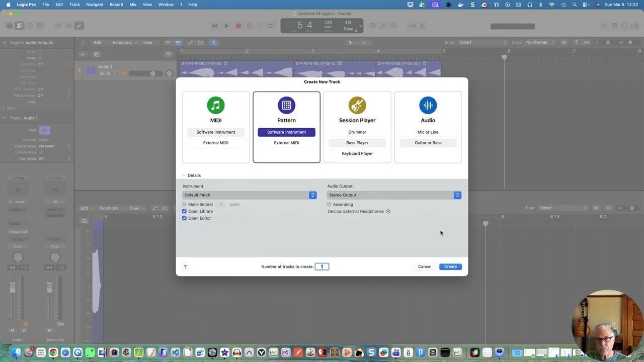
Task: Toggle the Cycle button in transport
Action: click(271, 26)
